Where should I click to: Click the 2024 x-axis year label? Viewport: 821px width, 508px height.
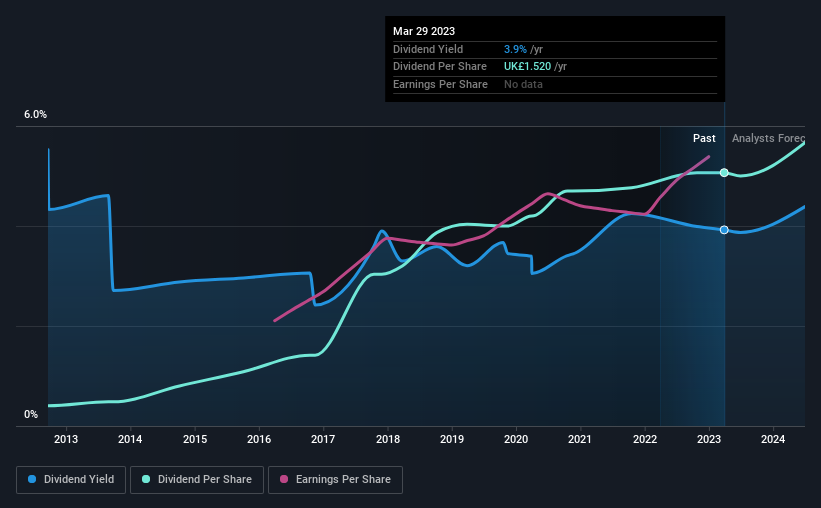pos(773,439)
